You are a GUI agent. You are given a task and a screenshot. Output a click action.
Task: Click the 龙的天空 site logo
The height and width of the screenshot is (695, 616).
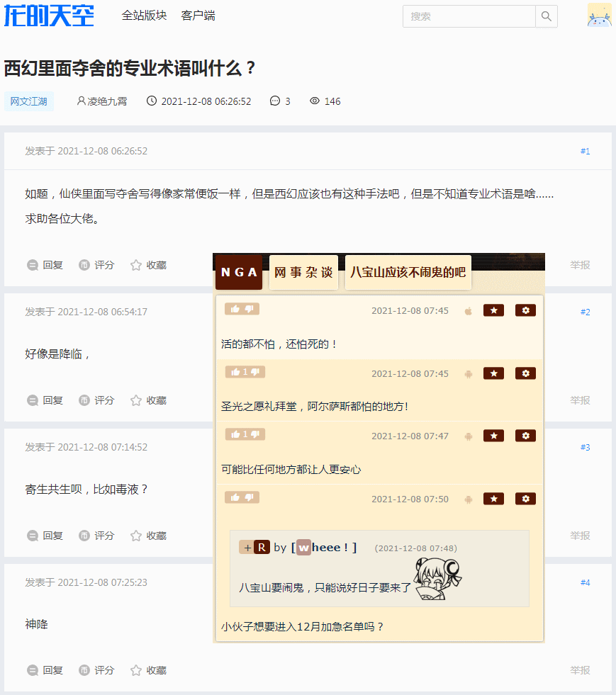coord(47,16)
